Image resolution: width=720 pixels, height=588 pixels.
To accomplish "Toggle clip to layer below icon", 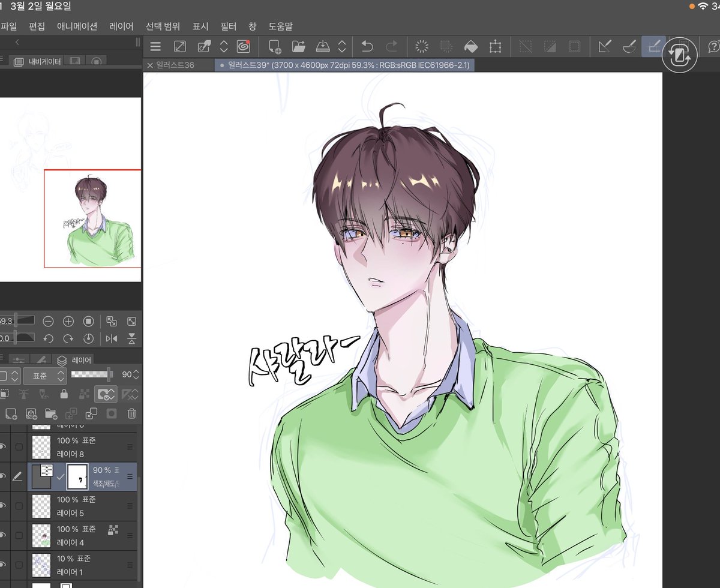I will click(x=5, y=395).
